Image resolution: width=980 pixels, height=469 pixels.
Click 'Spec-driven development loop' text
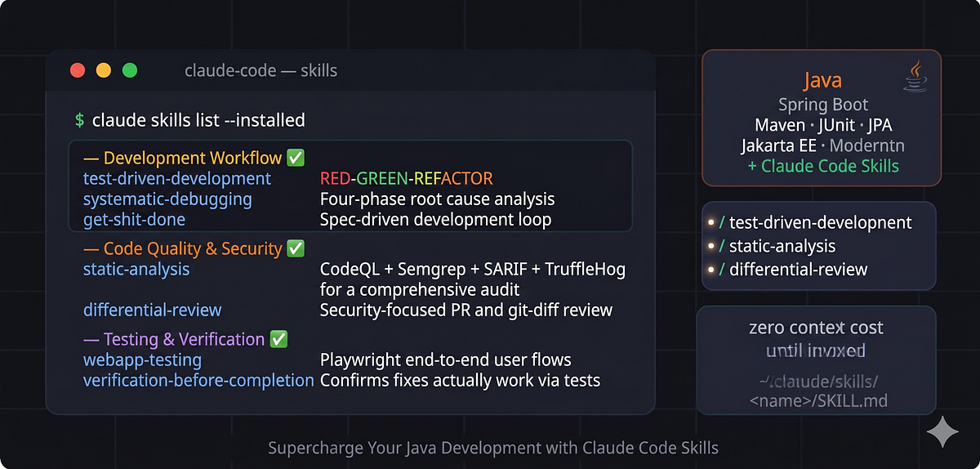coord(436,219)
